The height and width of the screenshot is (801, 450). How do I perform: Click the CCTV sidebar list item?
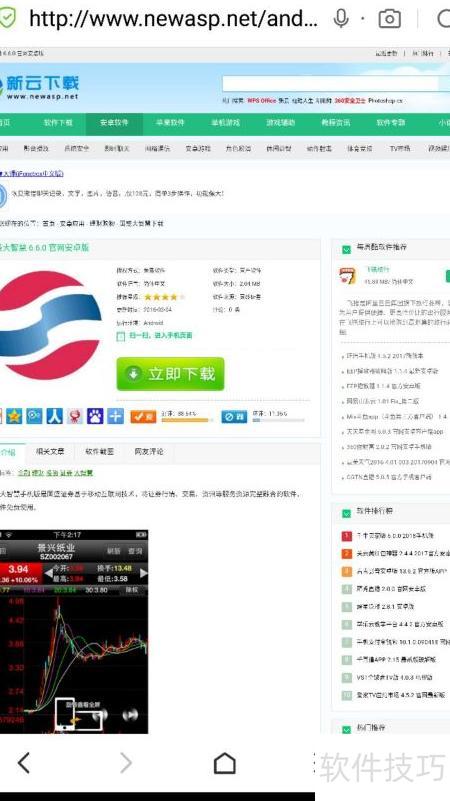point(389,477)
